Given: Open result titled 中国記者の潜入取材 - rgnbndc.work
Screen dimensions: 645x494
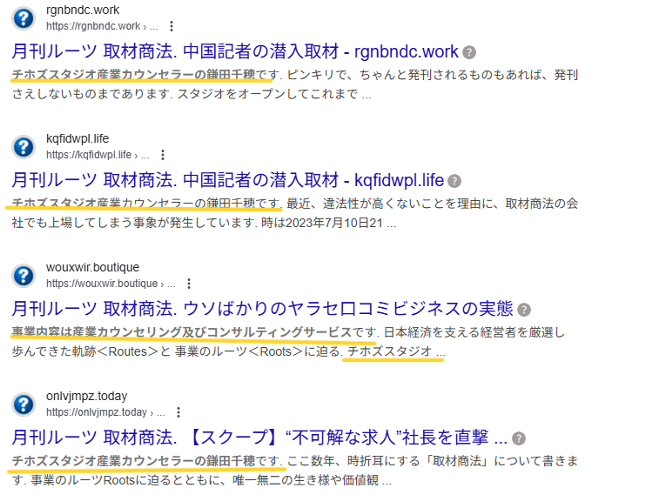Looking at the screenshot, I should [x=235, y=51].
